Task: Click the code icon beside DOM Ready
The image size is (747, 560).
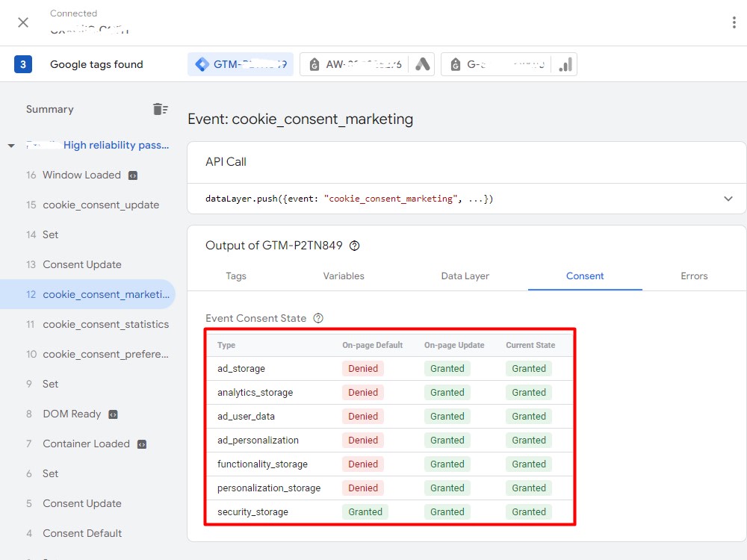Action: click(x=113, y=414)
